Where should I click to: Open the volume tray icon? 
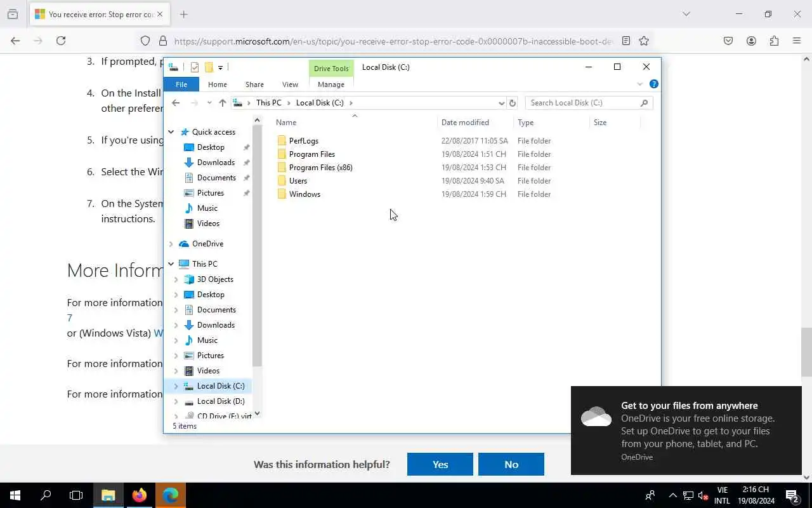point(703,495)
